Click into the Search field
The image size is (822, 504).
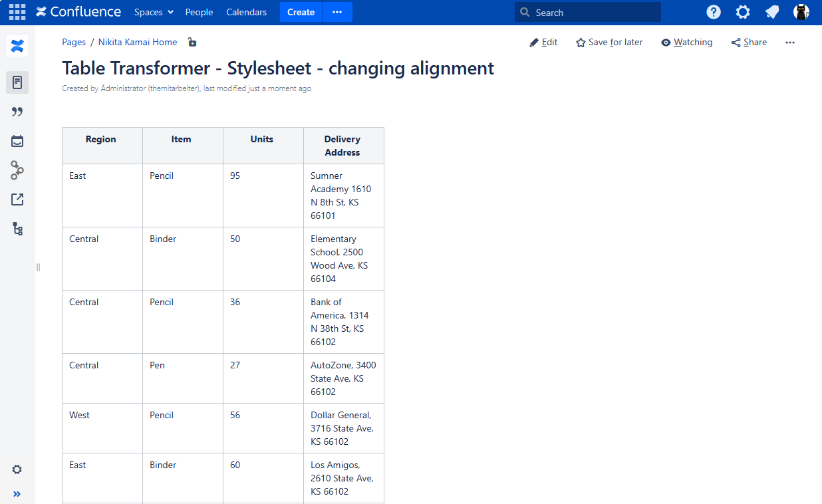point(588,12)
